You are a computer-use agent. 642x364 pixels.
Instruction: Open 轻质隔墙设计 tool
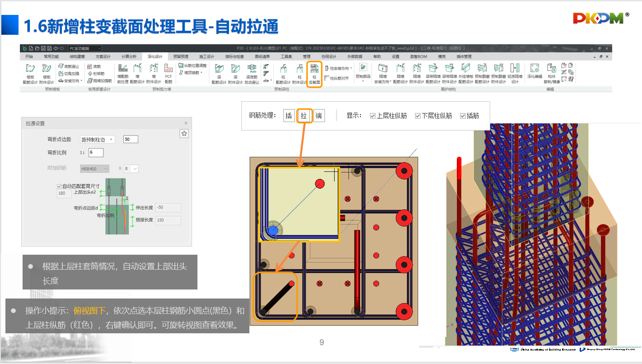515,74
